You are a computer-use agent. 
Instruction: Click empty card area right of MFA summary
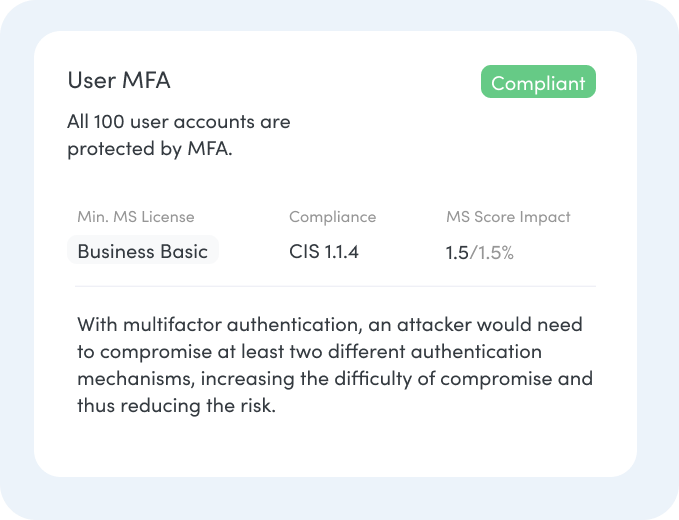click(450, 135)
